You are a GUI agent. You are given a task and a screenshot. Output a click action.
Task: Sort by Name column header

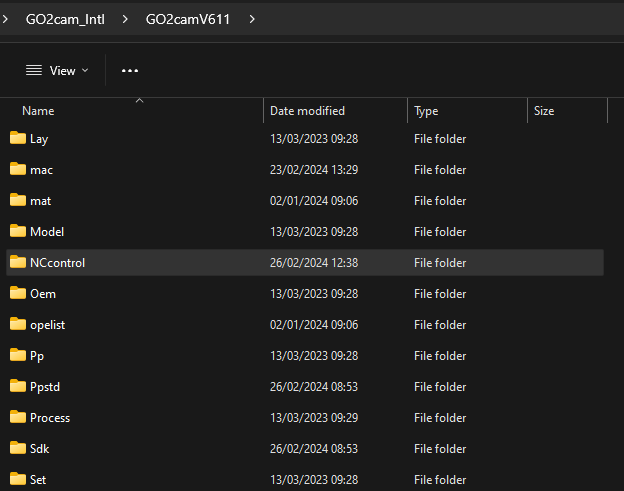point(38,111)
